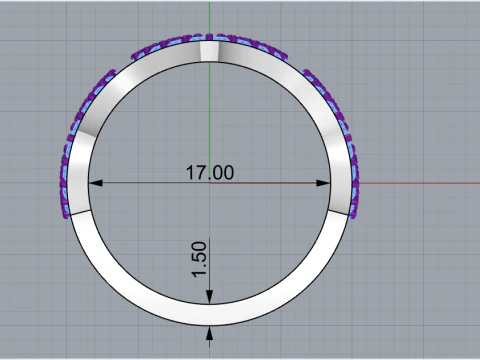This screenshot has width=480, height=360.
Task: Pick right arrowhead of 17.00 dimension
Action: (323, 183)
